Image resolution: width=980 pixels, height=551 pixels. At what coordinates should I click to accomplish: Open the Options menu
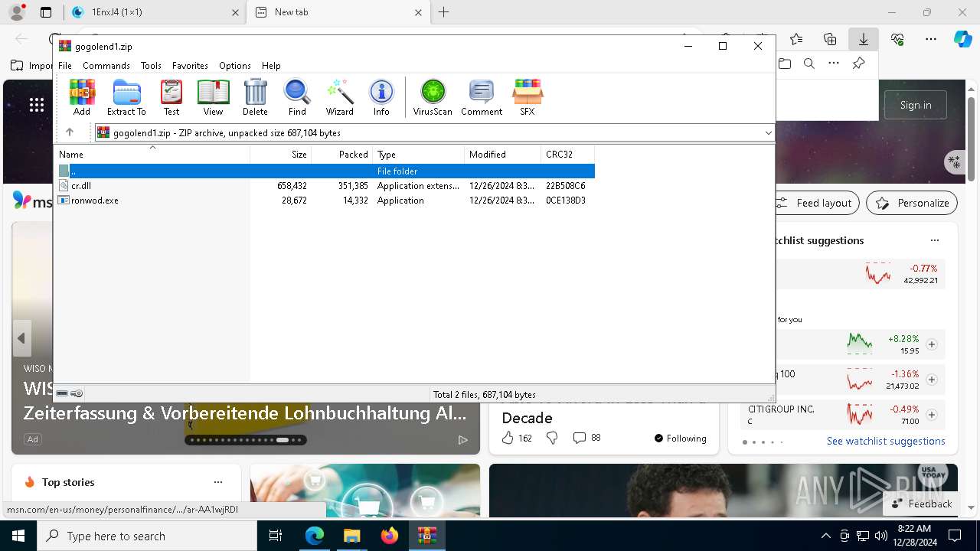[x=235, y=66]
